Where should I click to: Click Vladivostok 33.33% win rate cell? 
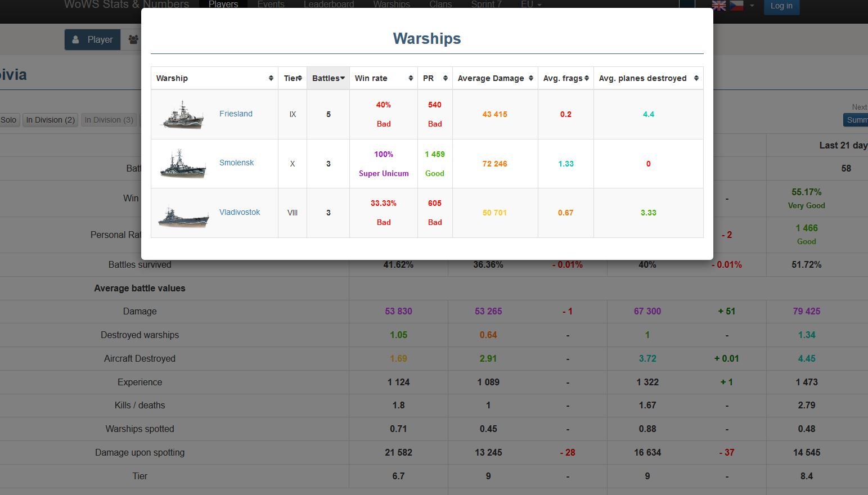tap(384, 213)
